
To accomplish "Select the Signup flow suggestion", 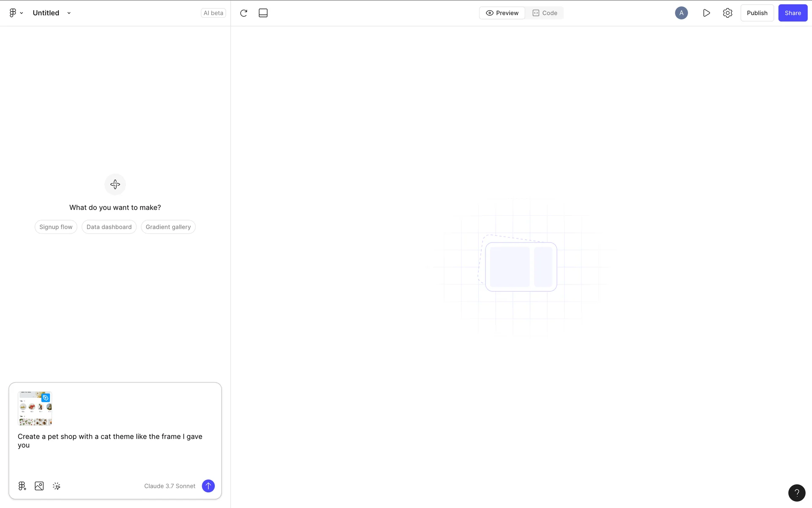I will coord(56,227).
